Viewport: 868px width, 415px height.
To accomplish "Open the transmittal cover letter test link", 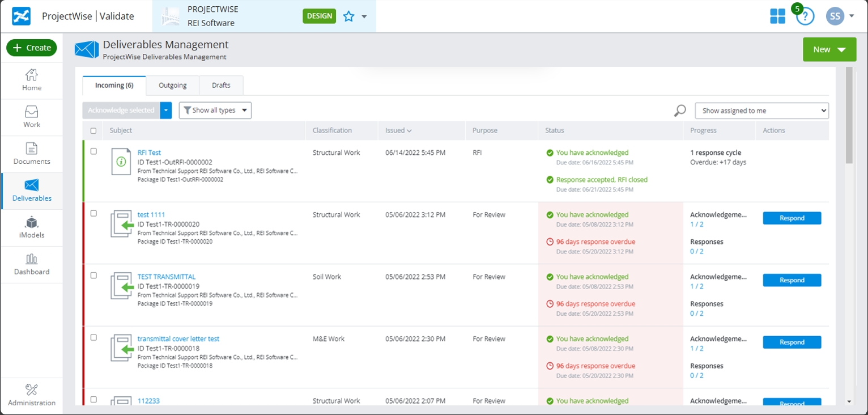I will tap(178, 339).
